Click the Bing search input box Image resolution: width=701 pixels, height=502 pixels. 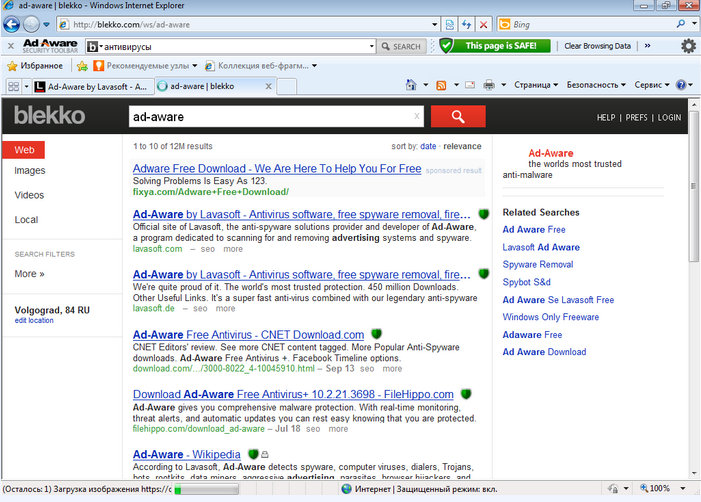click(591, 25)
